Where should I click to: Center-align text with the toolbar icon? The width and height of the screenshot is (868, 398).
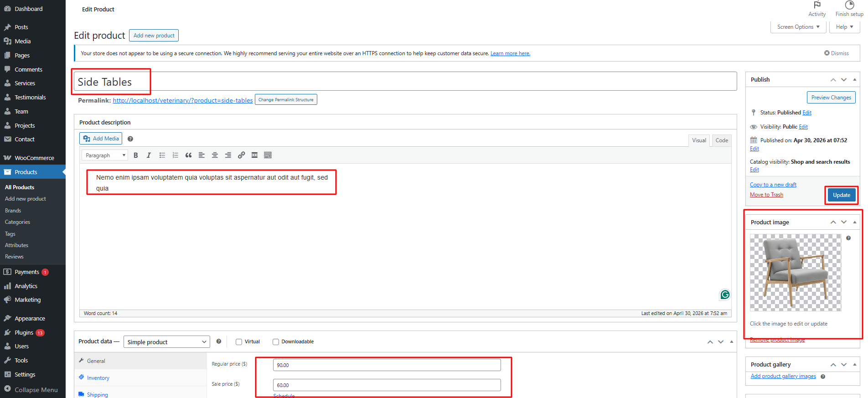(215, 155)
